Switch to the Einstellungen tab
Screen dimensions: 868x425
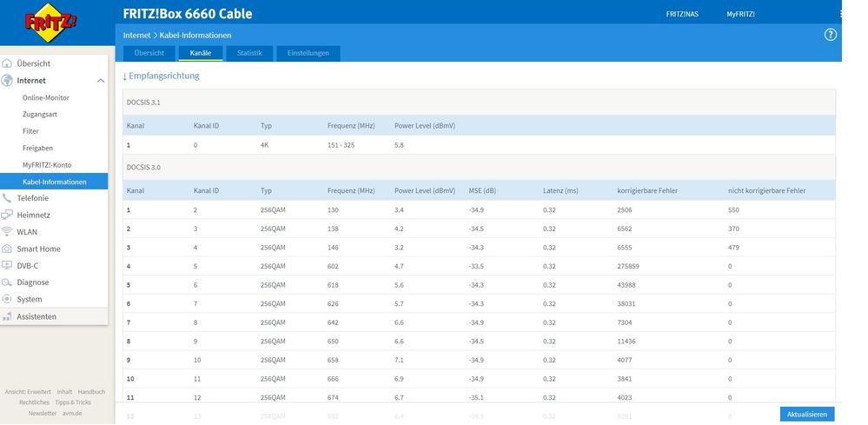pyautogui.click(x=308, y=54)
